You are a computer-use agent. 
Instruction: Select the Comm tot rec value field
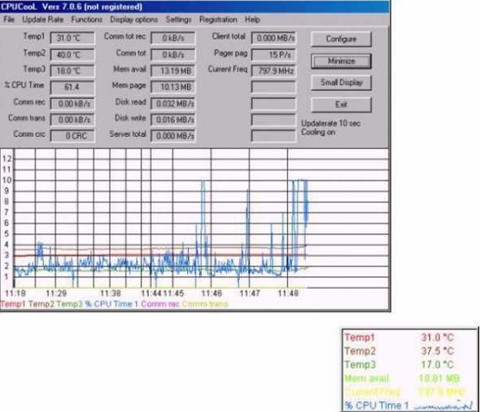[173, 38]
